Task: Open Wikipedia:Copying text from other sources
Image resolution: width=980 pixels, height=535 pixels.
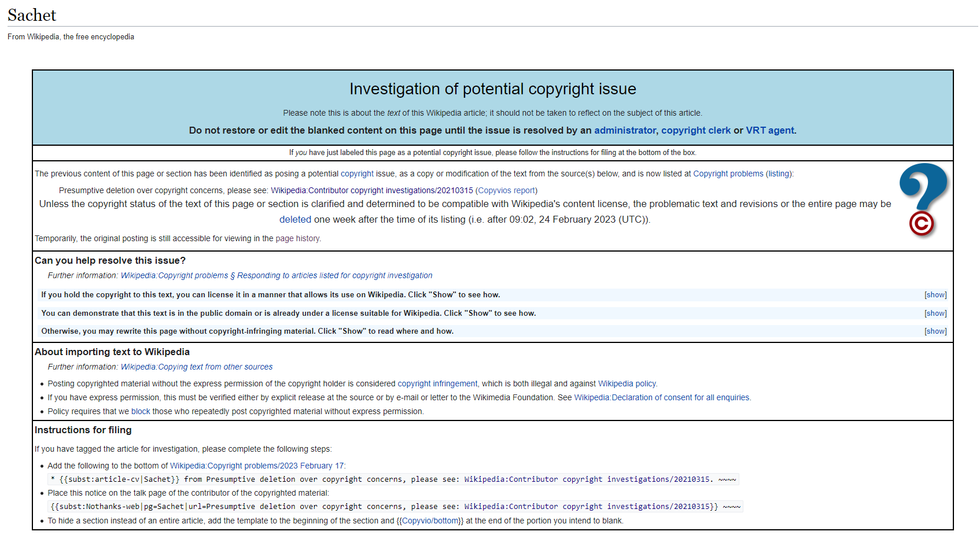Action: click(x=197, y=367)
